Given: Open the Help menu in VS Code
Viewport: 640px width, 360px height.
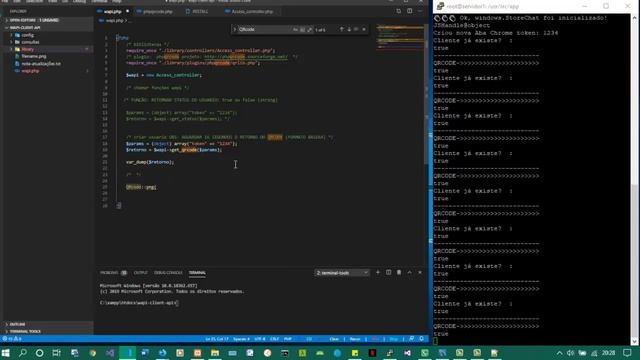Looking at the screenshot, I should pyautogui.click(x=117, y=2).
